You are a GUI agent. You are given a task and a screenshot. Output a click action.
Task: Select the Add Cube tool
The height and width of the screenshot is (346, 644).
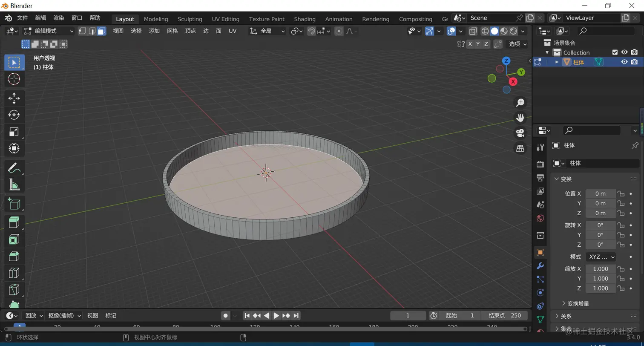pyautogui.click(x=14, y=204)
